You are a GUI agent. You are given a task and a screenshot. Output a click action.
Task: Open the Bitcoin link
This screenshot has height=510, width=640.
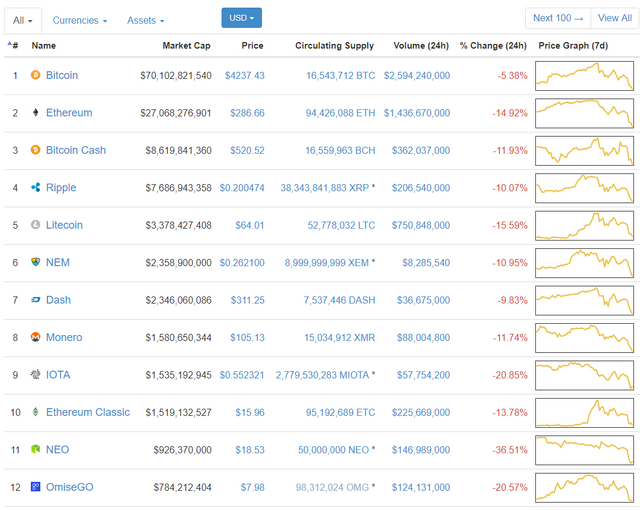62,75
